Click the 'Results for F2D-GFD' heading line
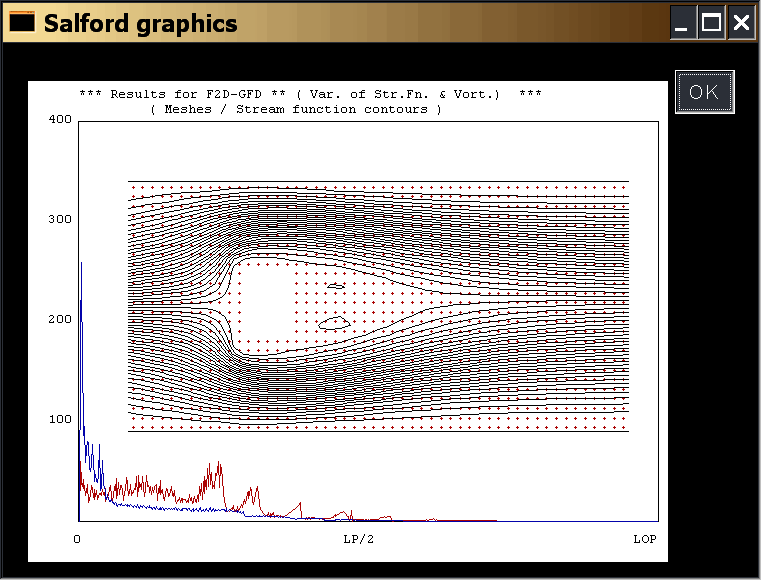The height and width of the screenshot is (580, 761). 310,94
